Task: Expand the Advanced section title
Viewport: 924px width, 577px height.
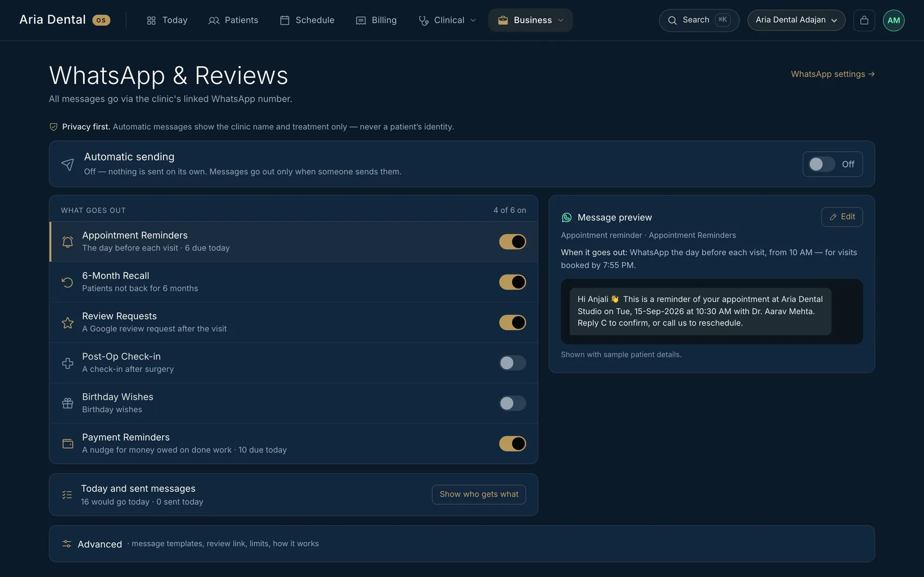Action: pyautogui.click(x=100, y=544)
